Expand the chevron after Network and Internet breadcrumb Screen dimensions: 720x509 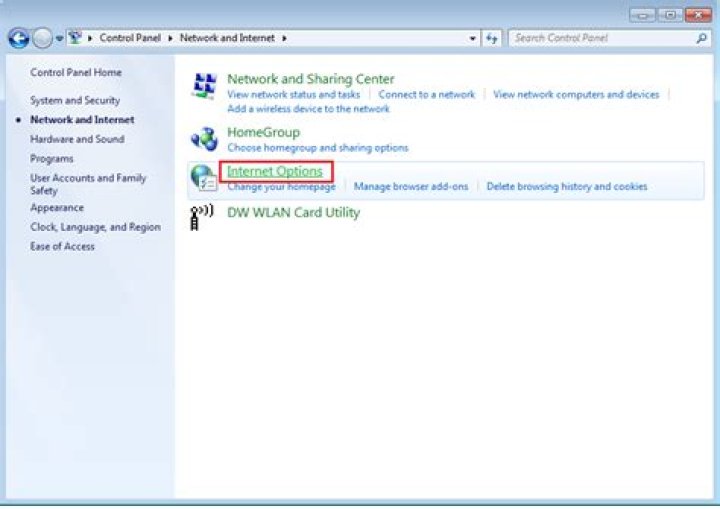point(284,38)
